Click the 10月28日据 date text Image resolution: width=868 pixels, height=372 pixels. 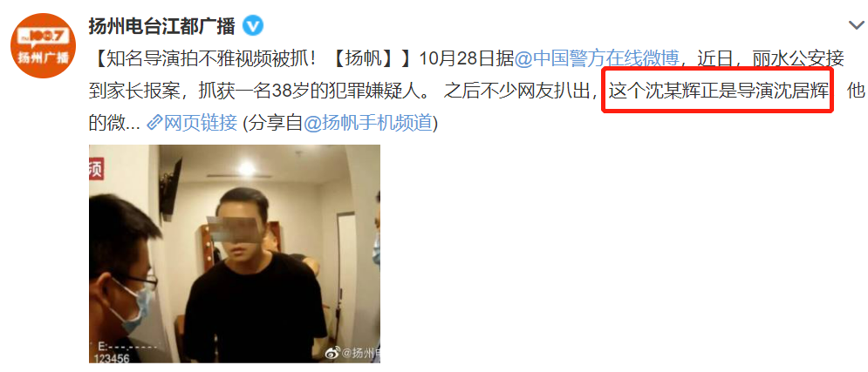point(467,58)
